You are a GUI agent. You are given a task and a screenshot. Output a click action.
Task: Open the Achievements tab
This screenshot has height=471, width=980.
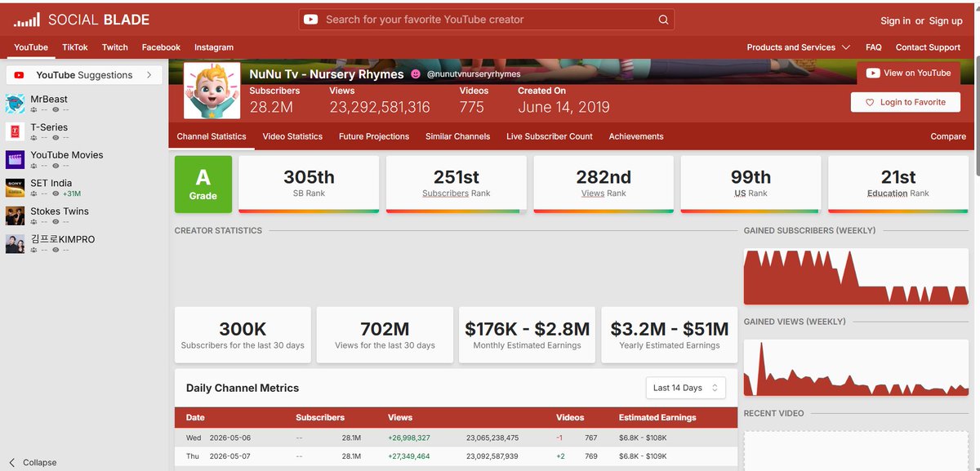tap(636, 136)
